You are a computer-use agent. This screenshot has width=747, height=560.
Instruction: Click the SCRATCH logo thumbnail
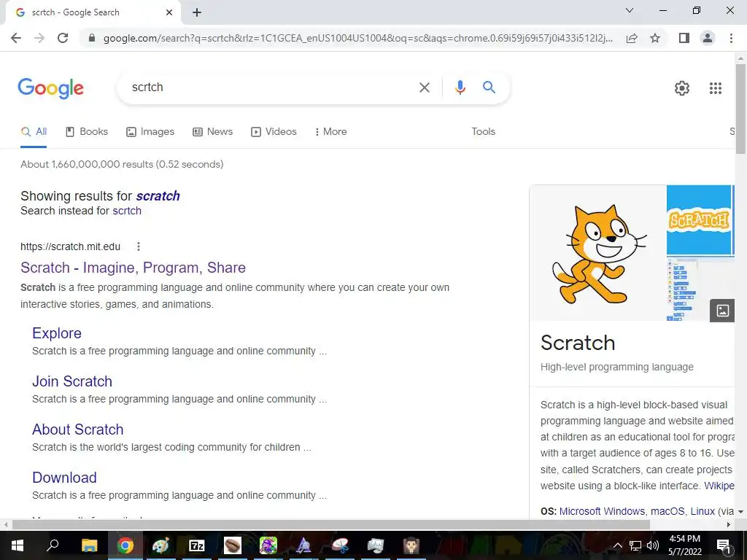[x=700, y=220]
